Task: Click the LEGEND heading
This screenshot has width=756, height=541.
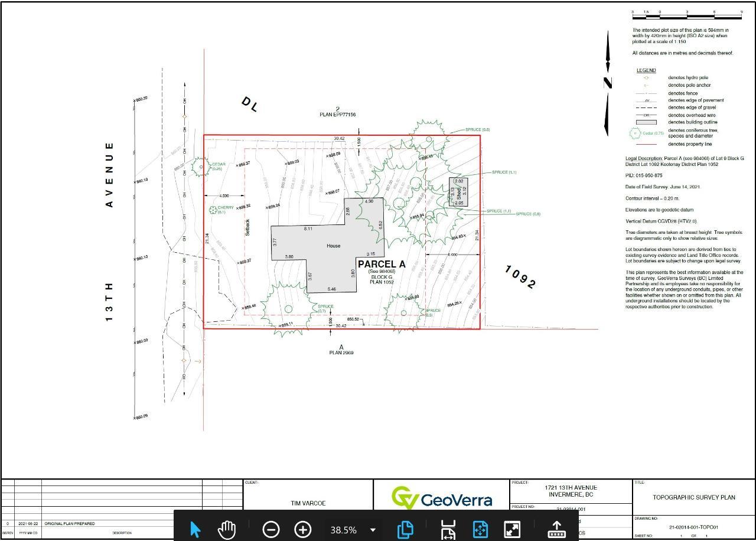Action: pyautogui.click(x=646, y=70)
